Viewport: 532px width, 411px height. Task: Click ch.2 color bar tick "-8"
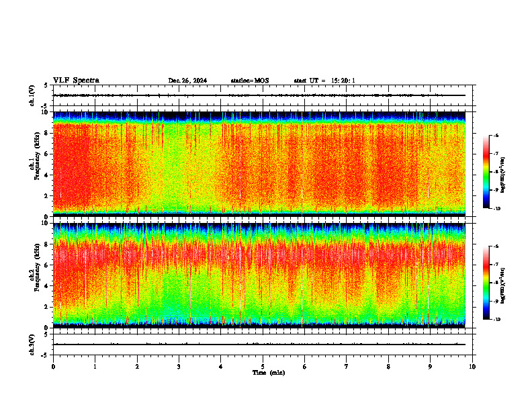496,283
